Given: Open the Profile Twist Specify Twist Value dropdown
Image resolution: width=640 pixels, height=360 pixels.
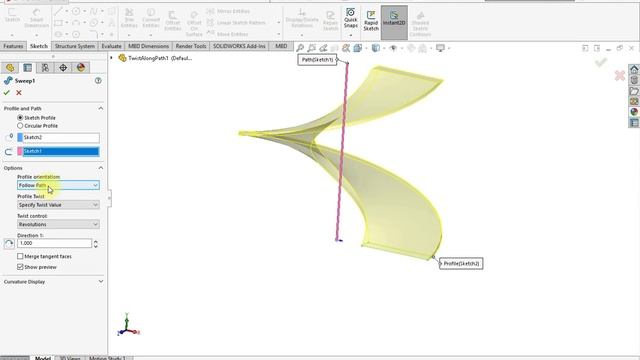Looking at the screenshot, I should (58, 205).
